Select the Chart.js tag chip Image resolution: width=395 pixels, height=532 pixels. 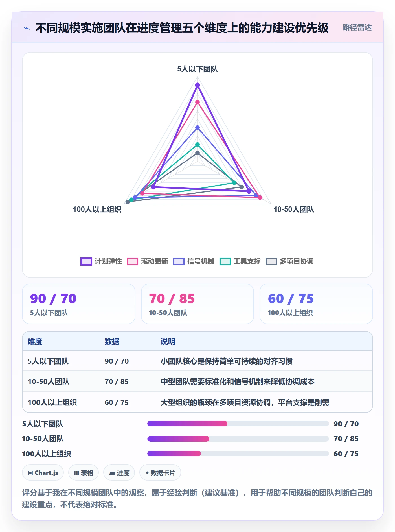pyautogui.click(x=43, y=473)
